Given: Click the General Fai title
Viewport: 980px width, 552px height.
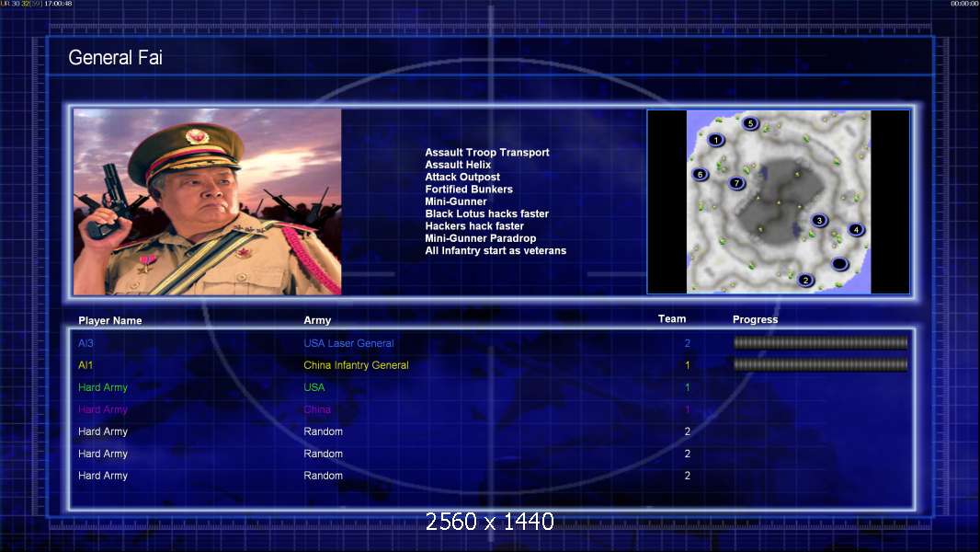Looking at the screenshot, I should tap(116, 58).
